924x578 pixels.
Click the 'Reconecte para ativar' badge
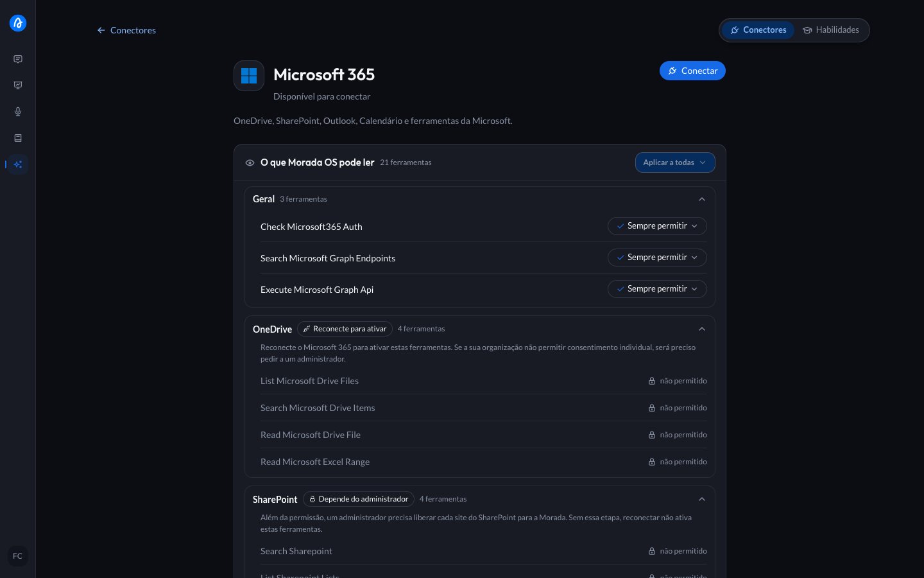pos(345,329)
